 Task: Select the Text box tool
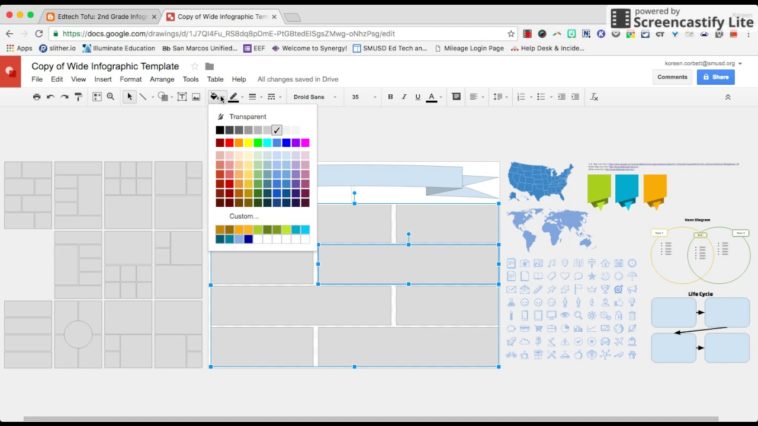click(182, 97)
